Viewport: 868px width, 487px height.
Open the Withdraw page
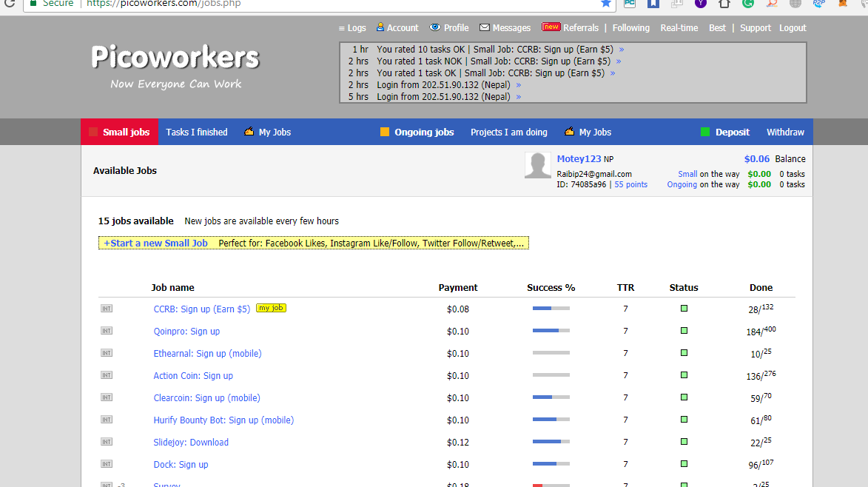785,132
